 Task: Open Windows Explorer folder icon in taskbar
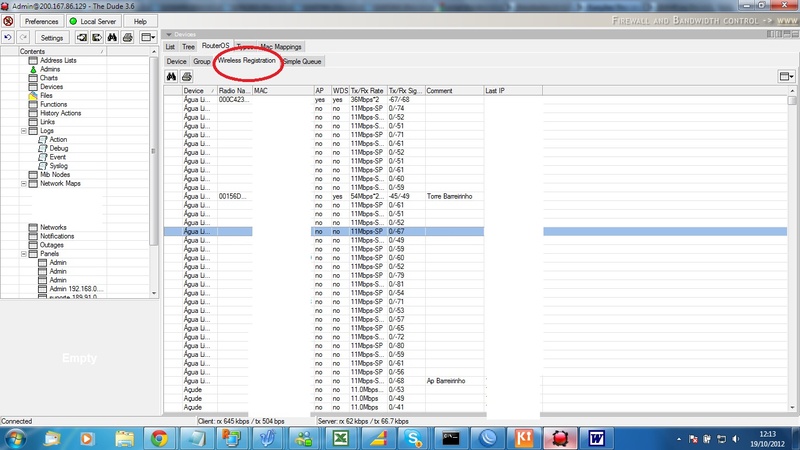pos(124,438)
